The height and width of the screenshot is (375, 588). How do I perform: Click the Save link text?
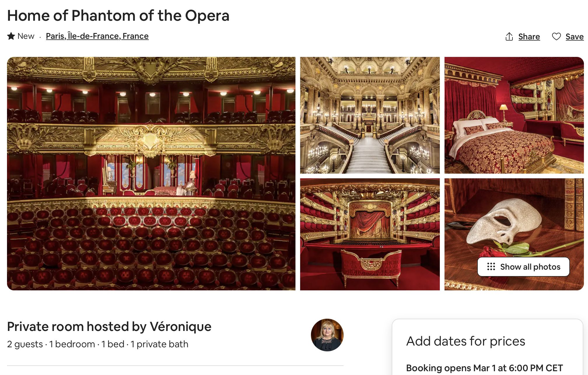[x=574, y=36]
